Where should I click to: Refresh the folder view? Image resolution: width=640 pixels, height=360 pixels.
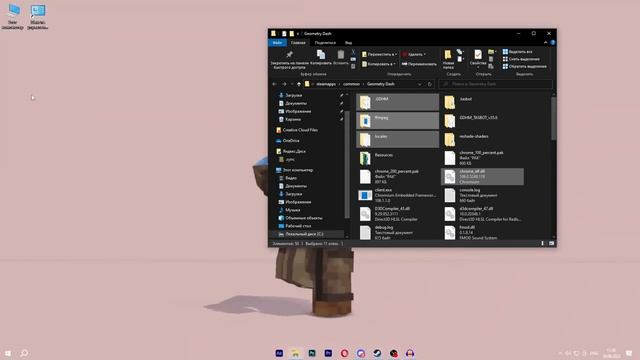[429, 84]
